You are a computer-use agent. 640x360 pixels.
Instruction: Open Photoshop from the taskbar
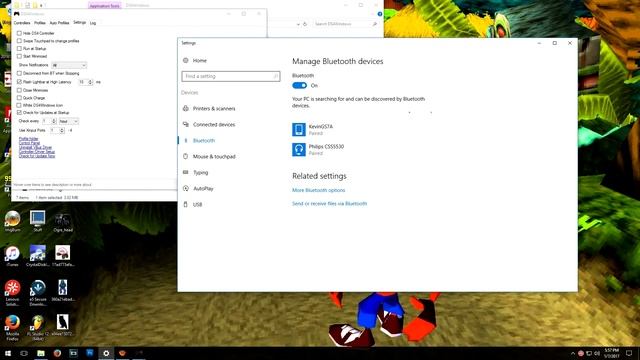coord(90,353)
